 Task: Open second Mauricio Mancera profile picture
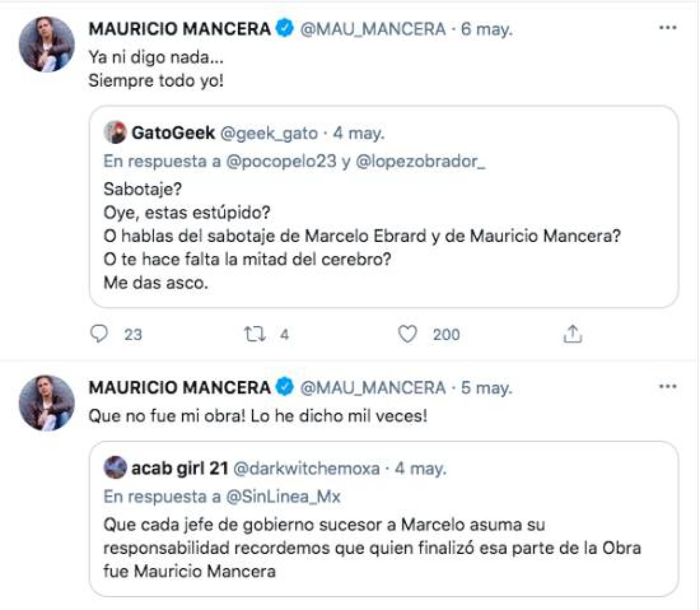point(47,402)
